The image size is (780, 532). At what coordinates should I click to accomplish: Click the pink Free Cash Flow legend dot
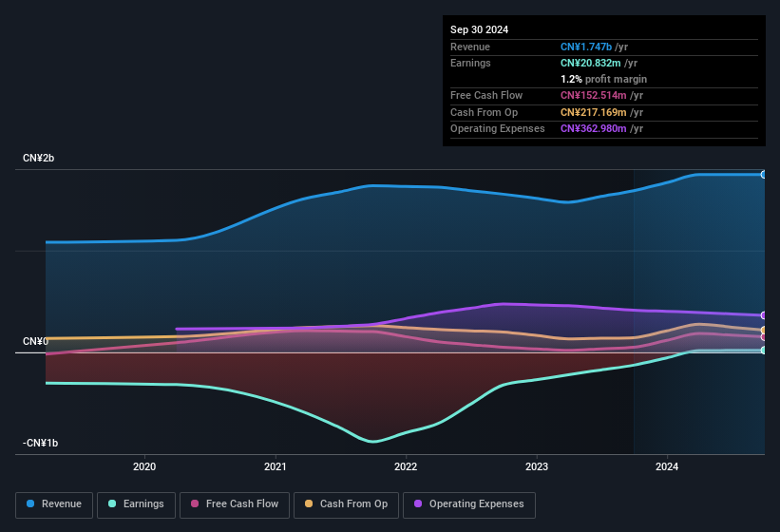coord(195,504)
